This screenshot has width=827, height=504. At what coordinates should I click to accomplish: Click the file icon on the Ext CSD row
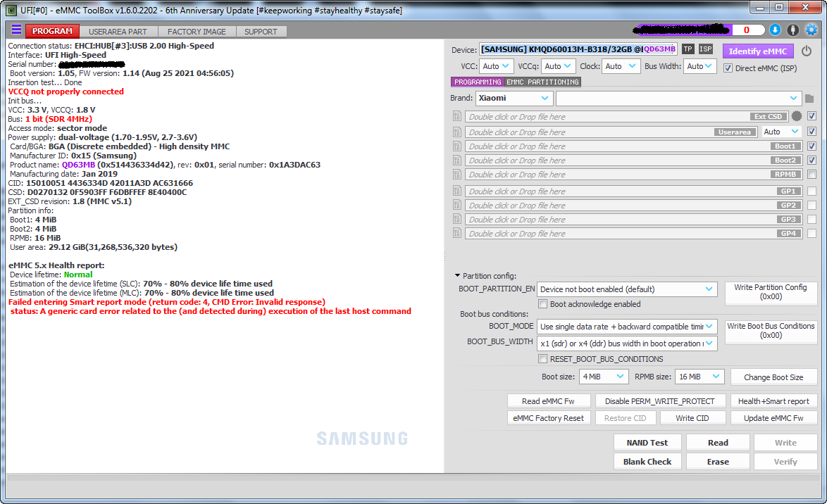point(456,117)
